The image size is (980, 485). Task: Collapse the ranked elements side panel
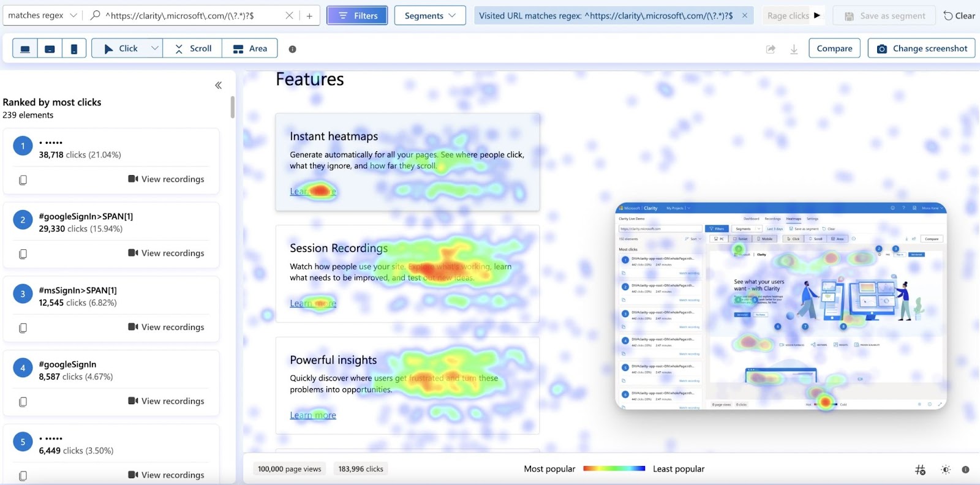click(x=218, y=85)
